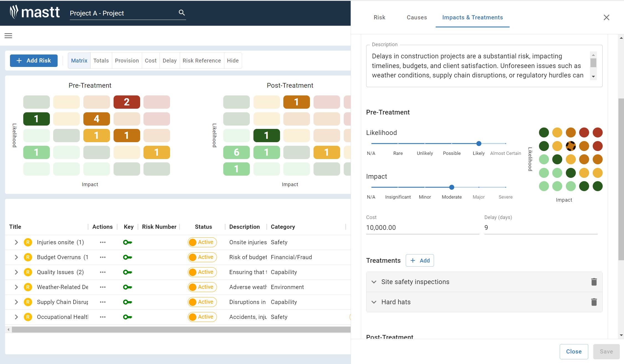
Task: Toggle Active status for Injuries onsite
Action: pyautogui.click(x=202, y=242)
